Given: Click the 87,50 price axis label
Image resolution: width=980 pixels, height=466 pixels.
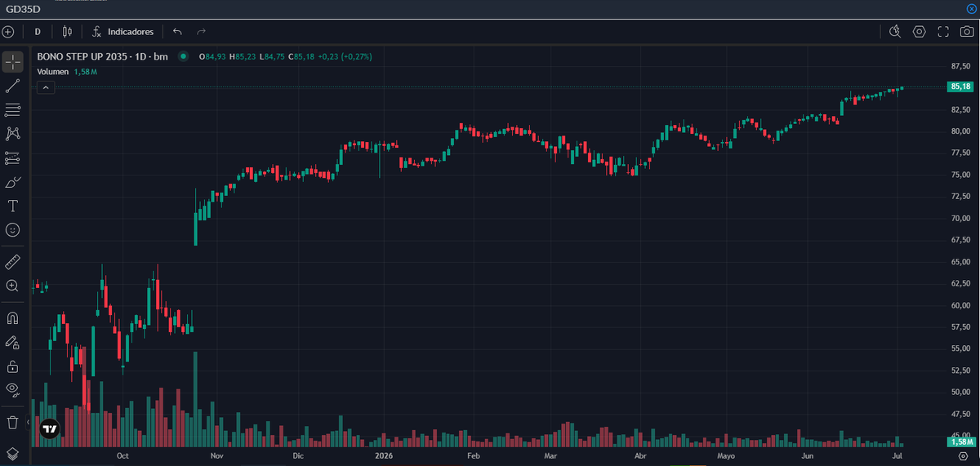Looking at the screenshot, I should [960, 66].
